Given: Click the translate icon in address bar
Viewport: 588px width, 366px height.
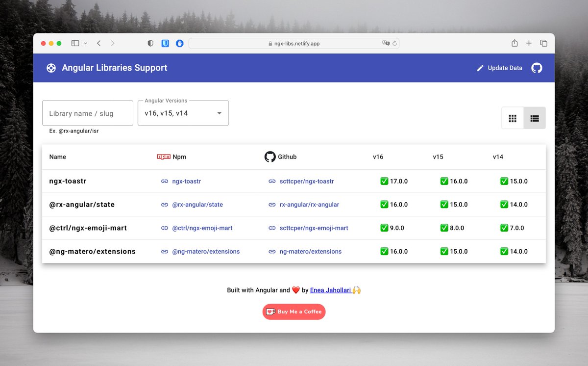Looking at the screenshot, I should (x=386, y=43).
